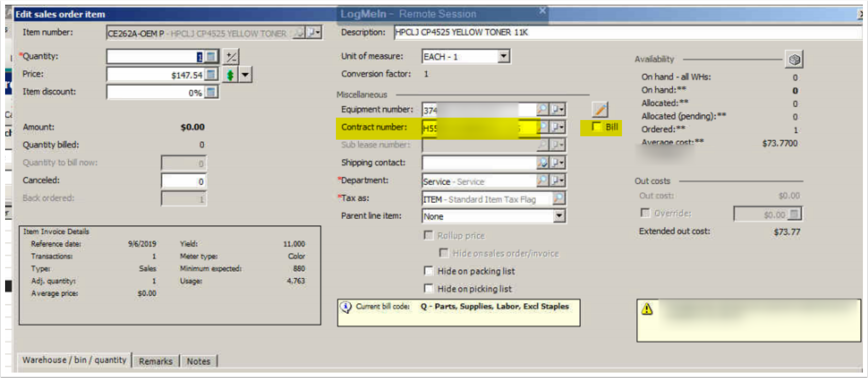Viewport: 868px width, 378px height.
Task: Click Contract number search magnifier
Action: [x=542, y=127]
